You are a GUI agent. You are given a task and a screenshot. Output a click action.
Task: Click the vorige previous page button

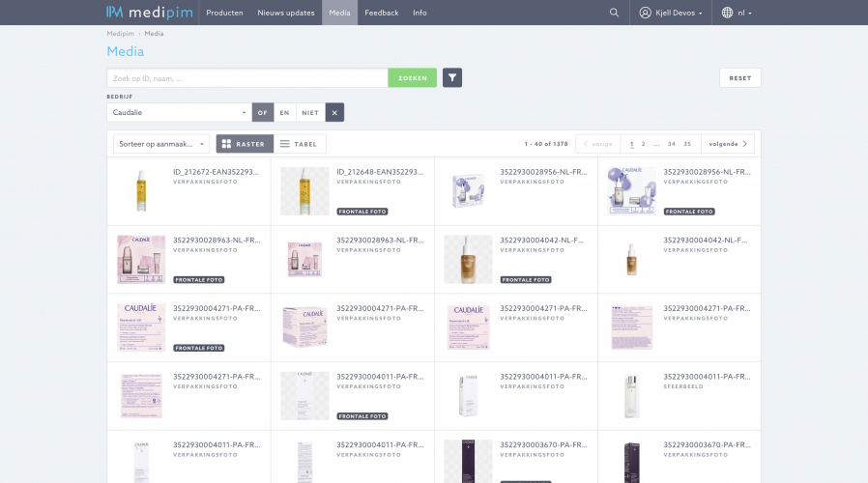(x=598, y=144)
